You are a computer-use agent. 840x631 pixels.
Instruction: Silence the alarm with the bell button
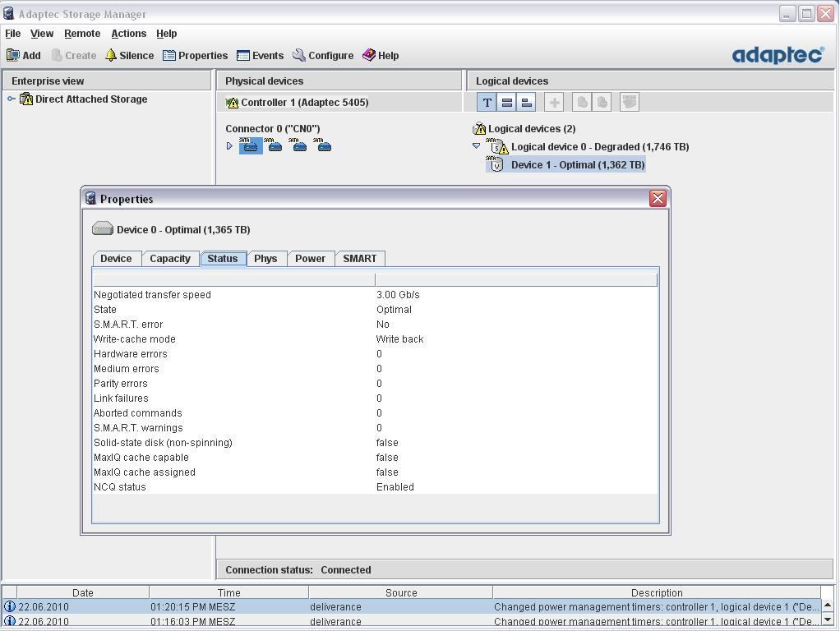coord(130,55)
